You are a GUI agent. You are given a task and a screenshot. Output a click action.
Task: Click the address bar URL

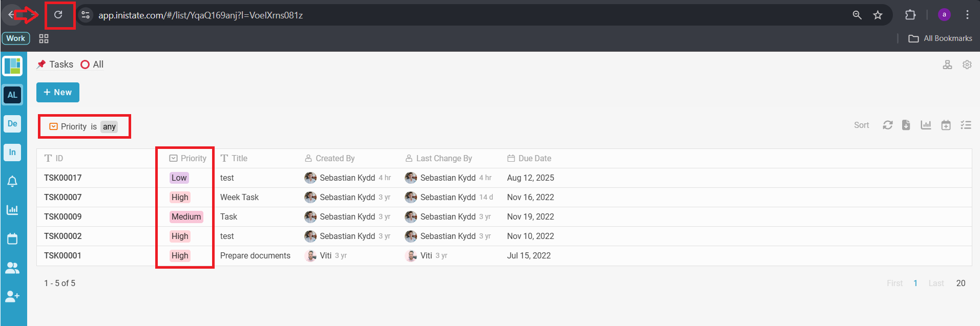point(201,15)
